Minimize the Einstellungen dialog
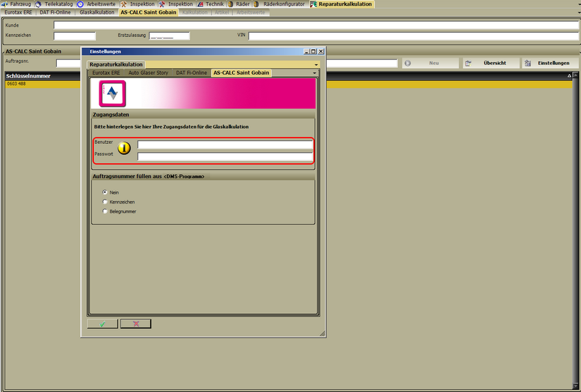Viewport: 581px width, 392px height. point(306,51)
